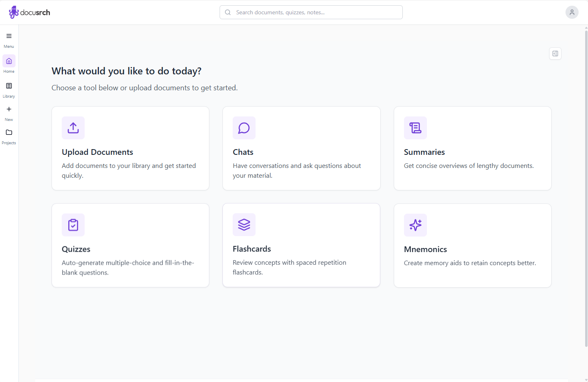Click the upload arrow icon
This screenshot has height=382, width=588.
[73, 128]
